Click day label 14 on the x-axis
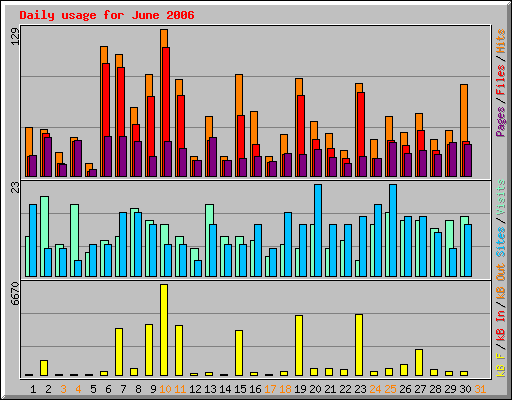The width and height of the screenshot is (512, 400). point(225,389)
